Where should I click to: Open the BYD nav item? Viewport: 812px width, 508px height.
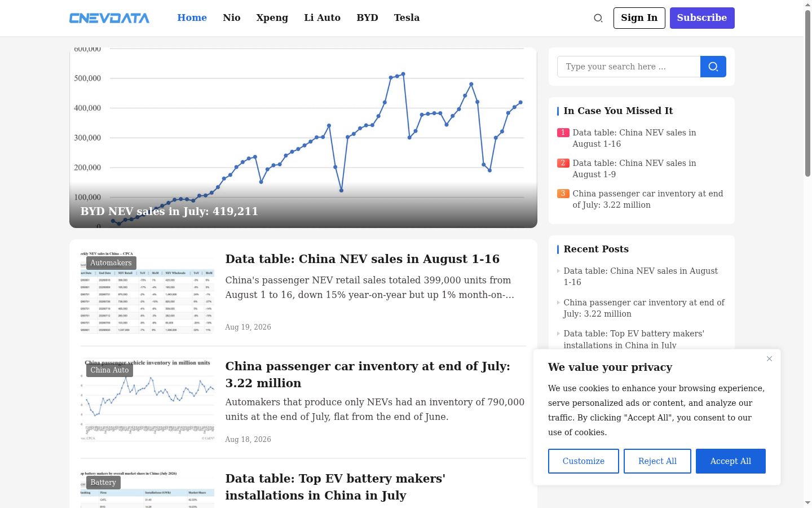point(368,18)
